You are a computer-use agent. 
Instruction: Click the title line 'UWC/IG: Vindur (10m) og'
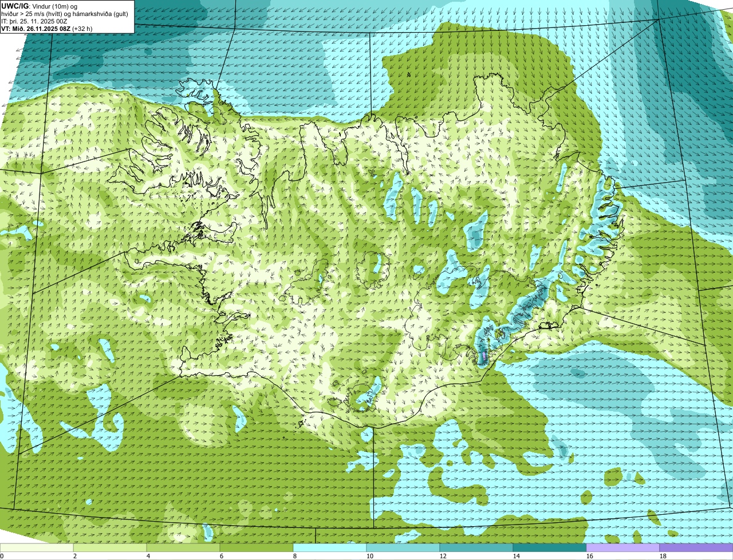point(39,6)
